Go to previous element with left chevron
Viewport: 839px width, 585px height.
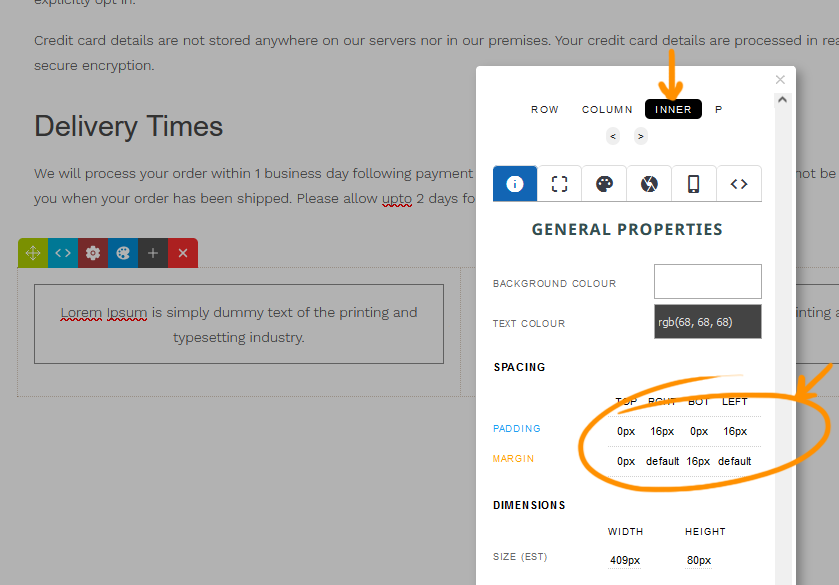point(613,136)
